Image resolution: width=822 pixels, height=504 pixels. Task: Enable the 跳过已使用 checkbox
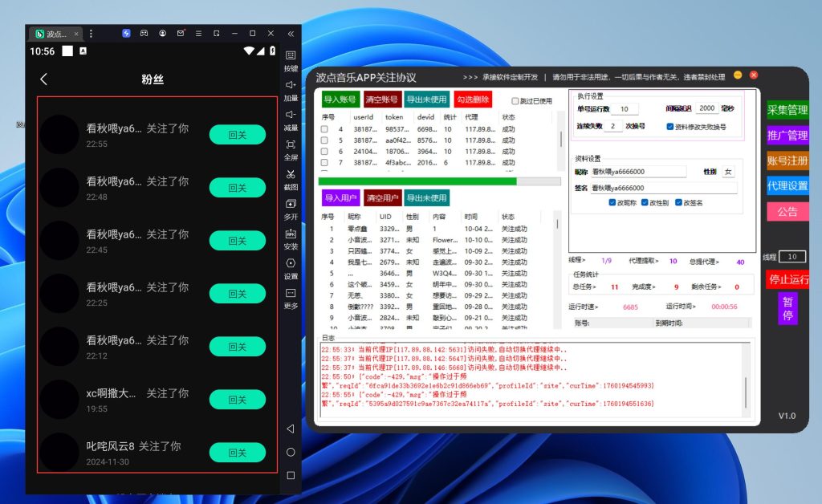pos(515,101)
